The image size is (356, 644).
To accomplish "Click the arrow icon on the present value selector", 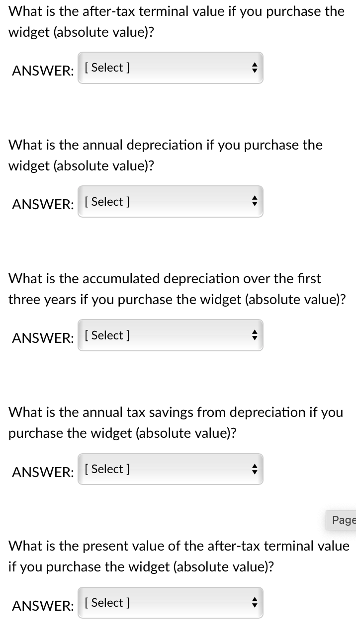I will [254, 603].
